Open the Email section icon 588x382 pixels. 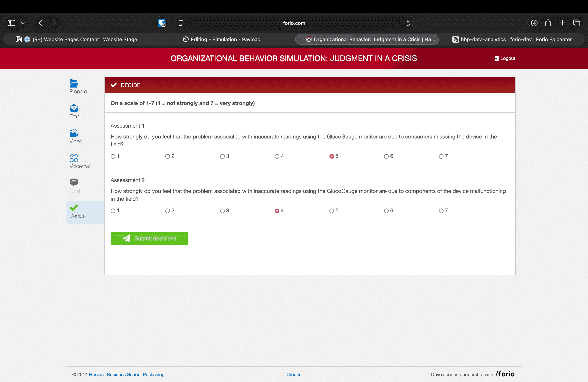[x=74, y=108]
